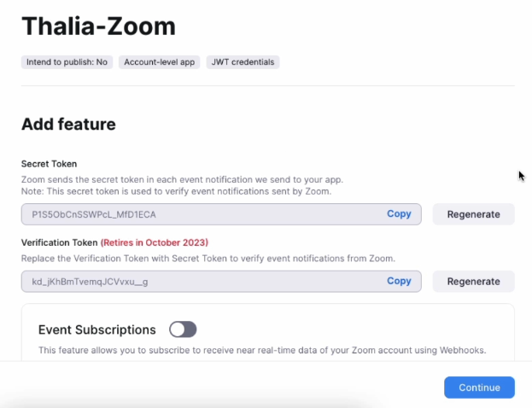Copy the Secret Token value

click(399, 213)
